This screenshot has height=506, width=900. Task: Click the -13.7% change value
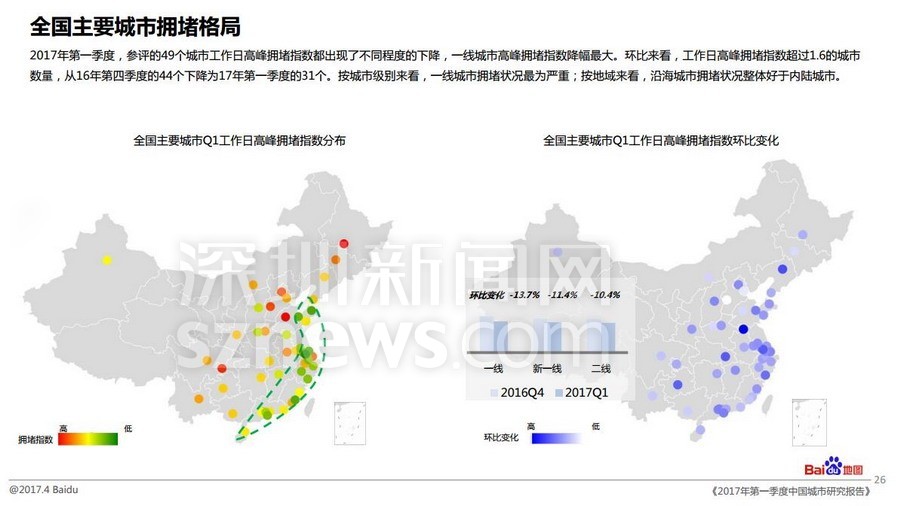click(524, 295)
